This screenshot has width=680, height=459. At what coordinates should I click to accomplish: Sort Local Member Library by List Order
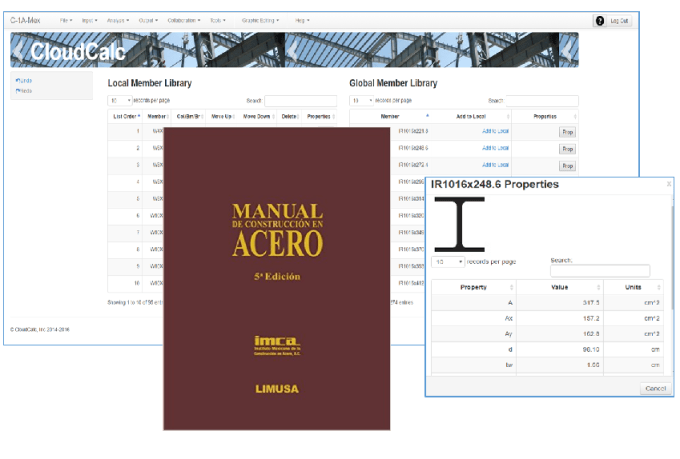(125, 116)
